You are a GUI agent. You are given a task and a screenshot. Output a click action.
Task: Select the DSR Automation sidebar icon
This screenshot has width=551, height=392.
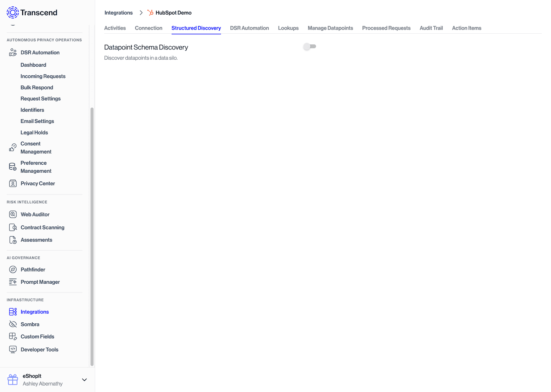click(x=13, y=52)
